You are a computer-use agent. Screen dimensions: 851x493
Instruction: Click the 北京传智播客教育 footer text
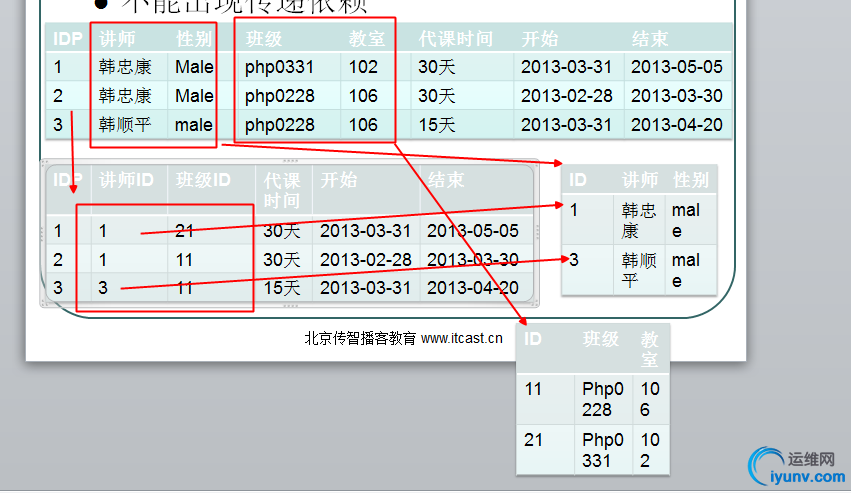(360, 338)
